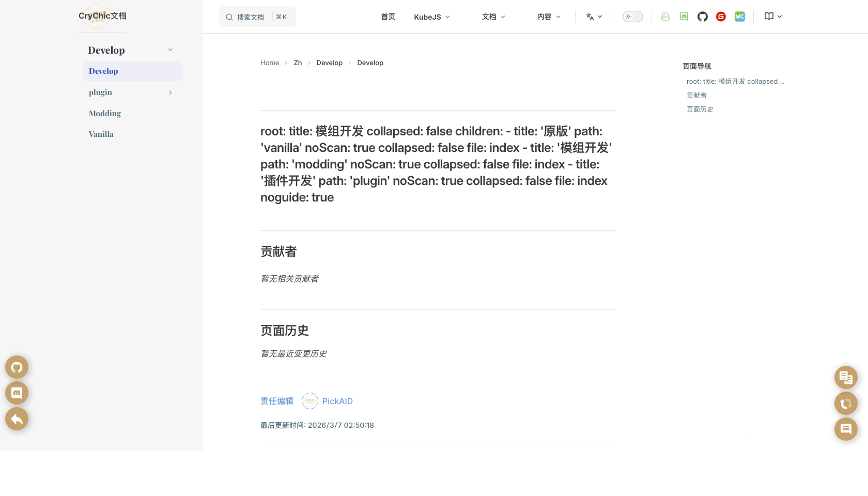Collapse the Develop section in sidebar
Screen dimensions: 868x496
click(x=171, y=49)
